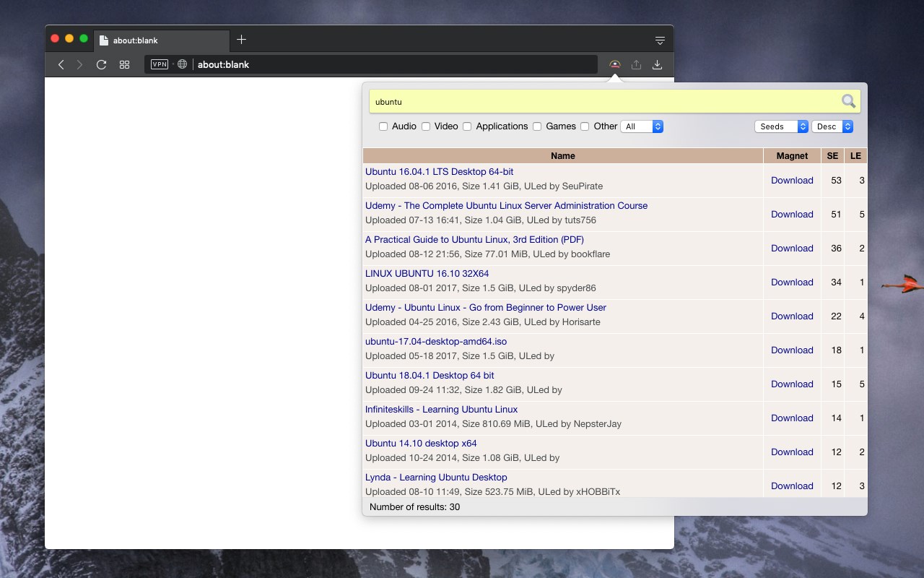924x578 pixels.
Task: Check the Video category checkbox
Action: 426,126
